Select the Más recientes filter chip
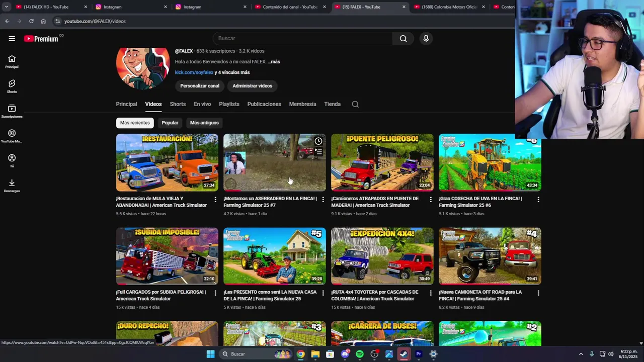 tap(135, 123)
